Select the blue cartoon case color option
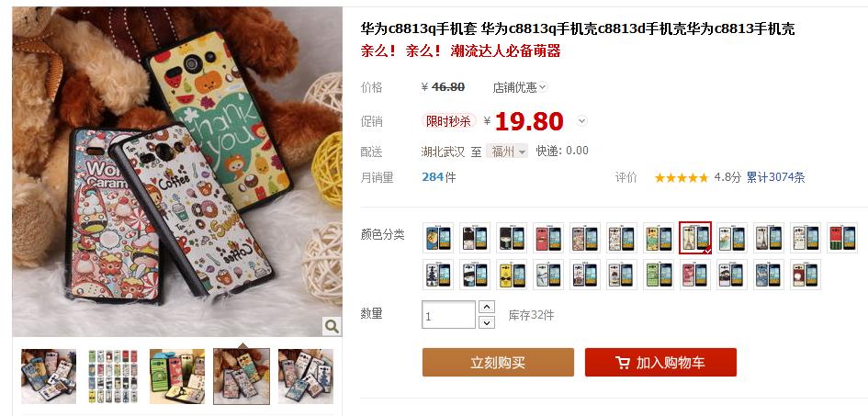Image resolution: width=868 pixels, height=416 pixels. point(438,237)
